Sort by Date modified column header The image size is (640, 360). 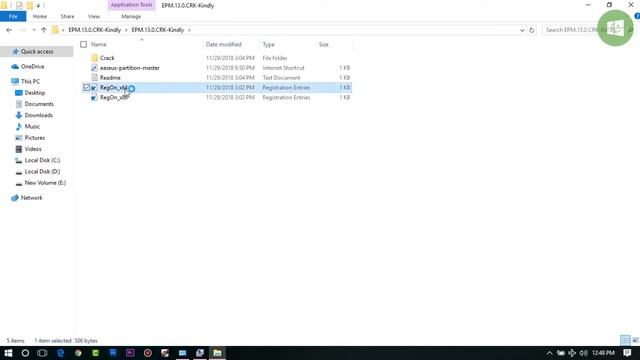click(223, 44)
